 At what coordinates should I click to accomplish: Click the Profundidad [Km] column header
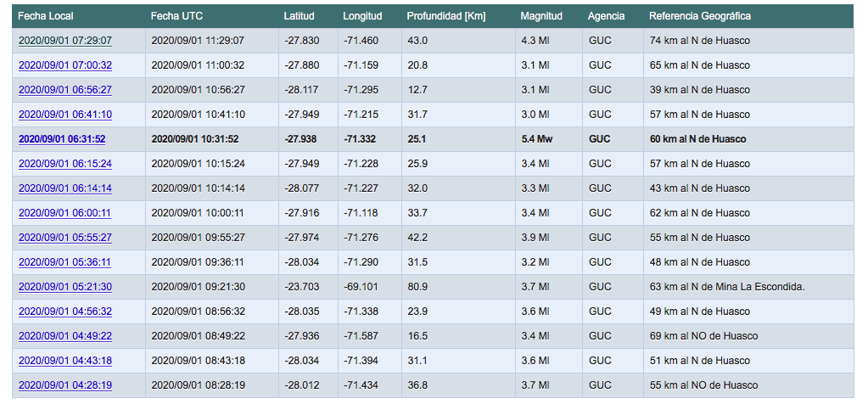tap(445, 16)
